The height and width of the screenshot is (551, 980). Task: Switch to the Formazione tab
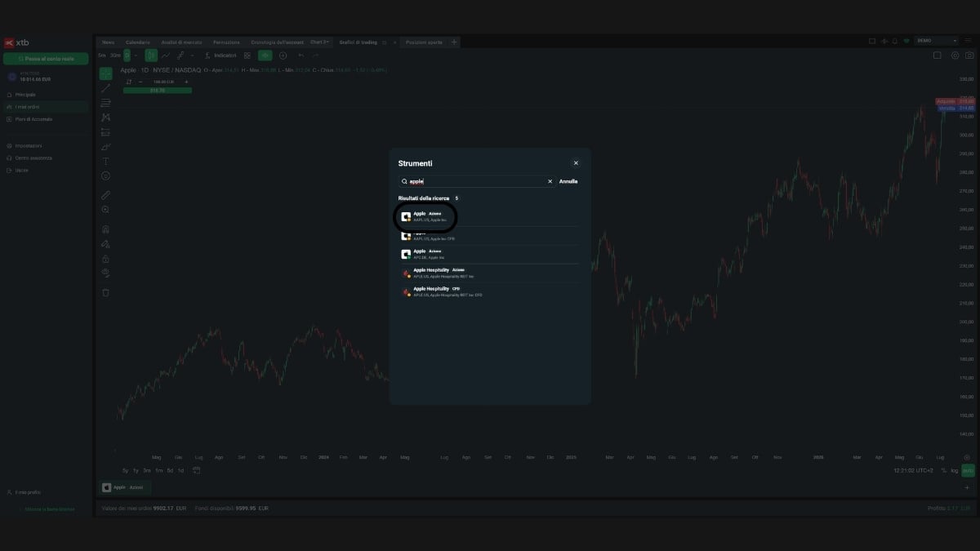226,42
